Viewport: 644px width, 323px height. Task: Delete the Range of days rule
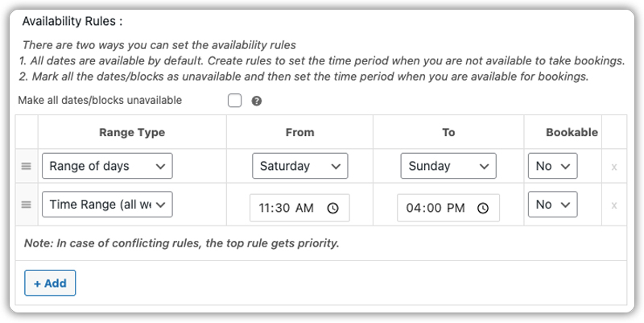(614, 167)
